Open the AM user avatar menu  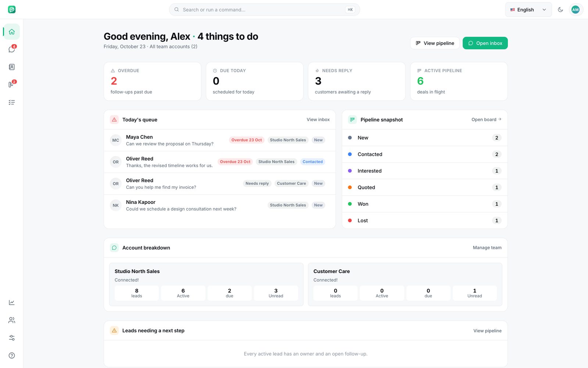(576, 10)
